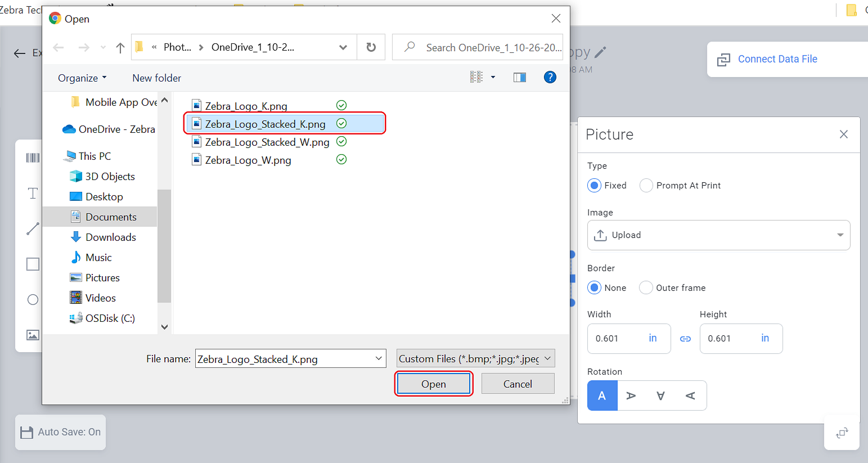Click the refresh icon in the Open dialog
This screenshot has height=463, width=868.
pyautogui.click(x=371, y=47)
